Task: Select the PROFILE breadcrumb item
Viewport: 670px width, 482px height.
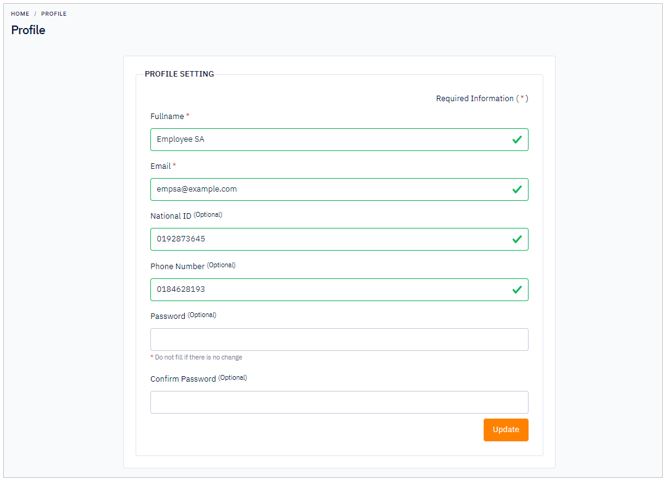Action: tap(54, 14)
